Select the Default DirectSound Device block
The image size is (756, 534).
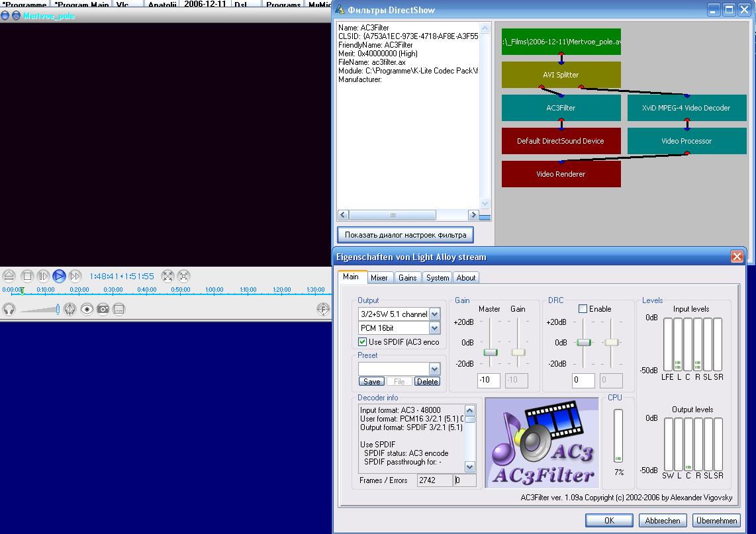[561, 141]
